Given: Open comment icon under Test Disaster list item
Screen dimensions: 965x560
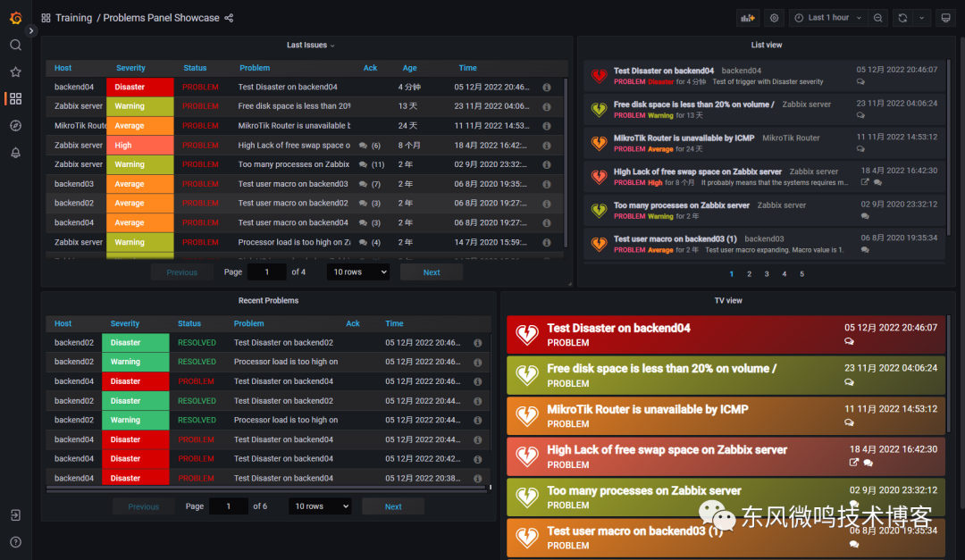Looking at the screenshot, I should point(860,81).
